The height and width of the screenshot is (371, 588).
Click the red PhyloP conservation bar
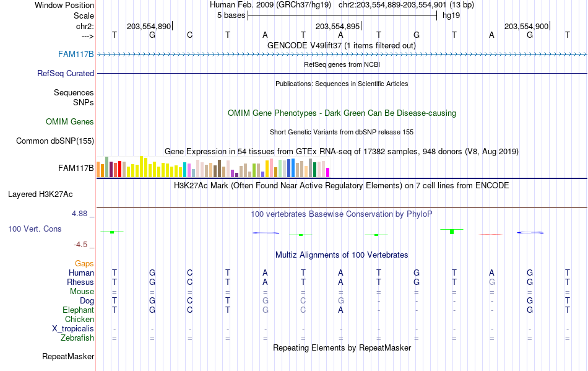[x=490, y=235]
